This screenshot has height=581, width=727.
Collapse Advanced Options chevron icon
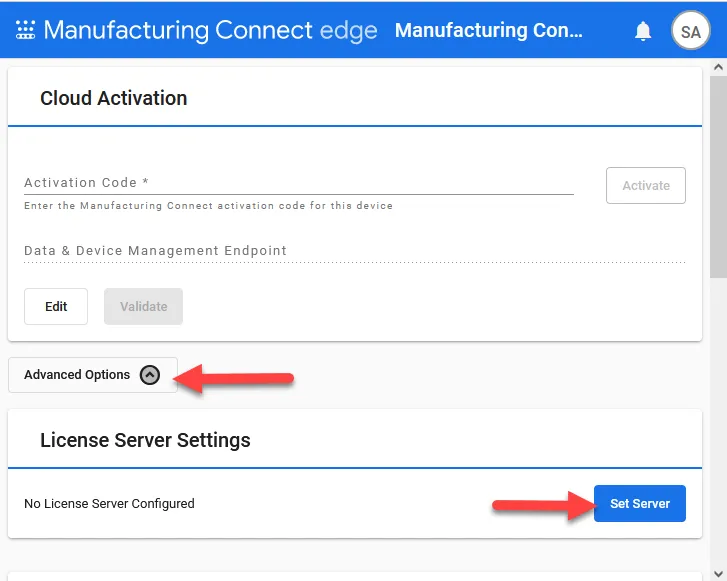[x=150, y=375]
